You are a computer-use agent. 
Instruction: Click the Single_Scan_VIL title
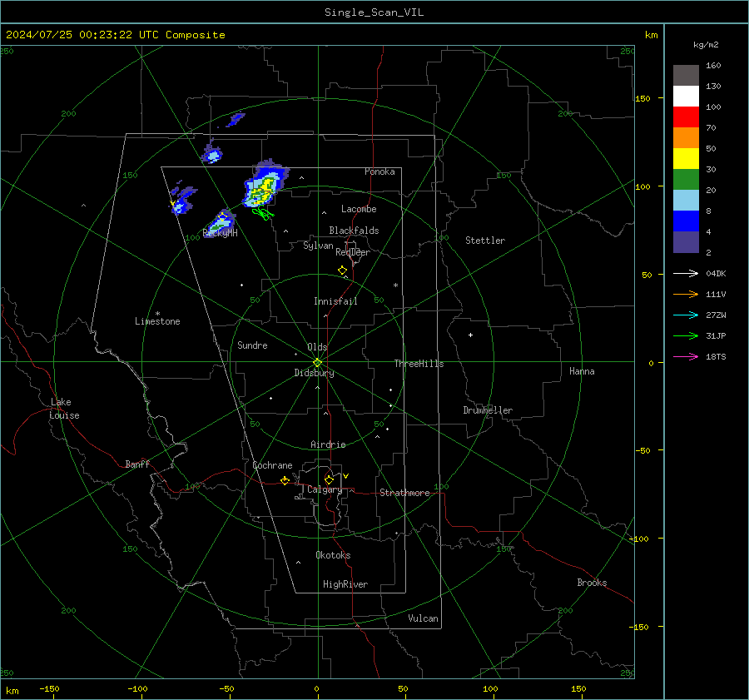point(374,12)
